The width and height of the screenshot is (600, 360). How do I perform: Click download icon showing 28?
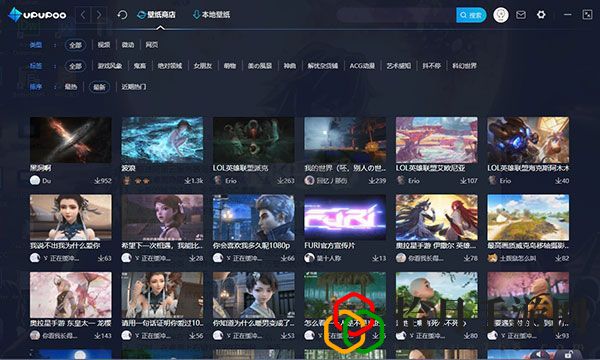pos(192,258)
